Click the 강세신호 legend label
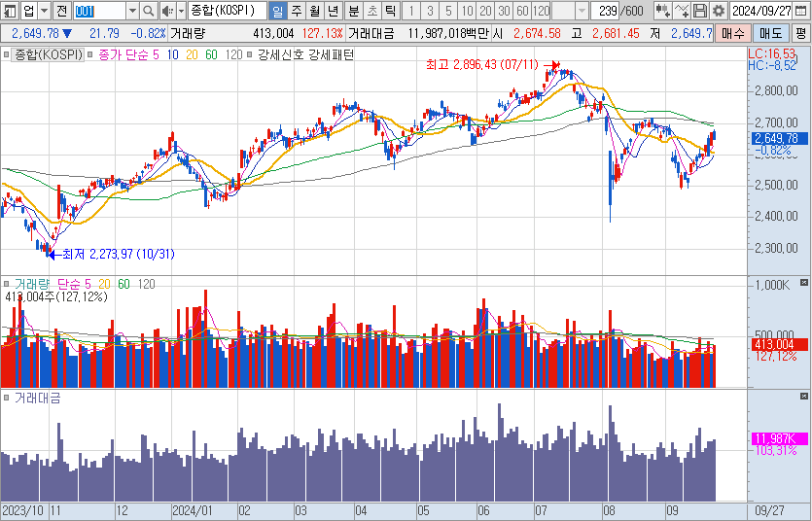Viewport: 812px width, 521px height. 281,54
